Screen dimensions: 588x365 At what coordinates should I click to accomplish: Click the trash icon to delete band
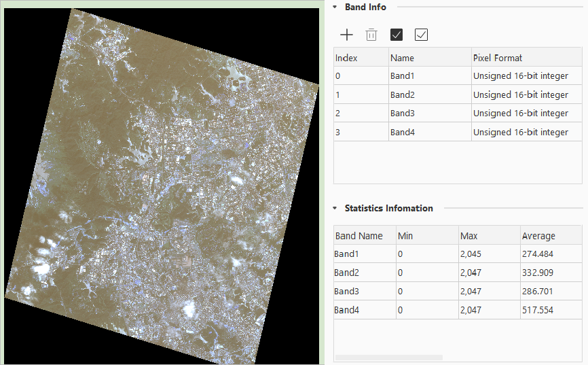[x=371, y=35]
